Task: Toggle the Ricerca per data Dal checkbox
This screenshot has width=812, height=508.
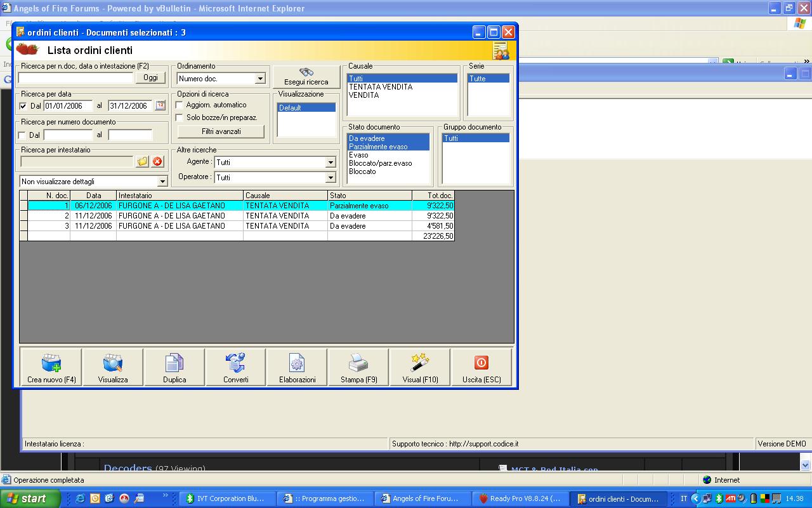Action: (23, 106)
